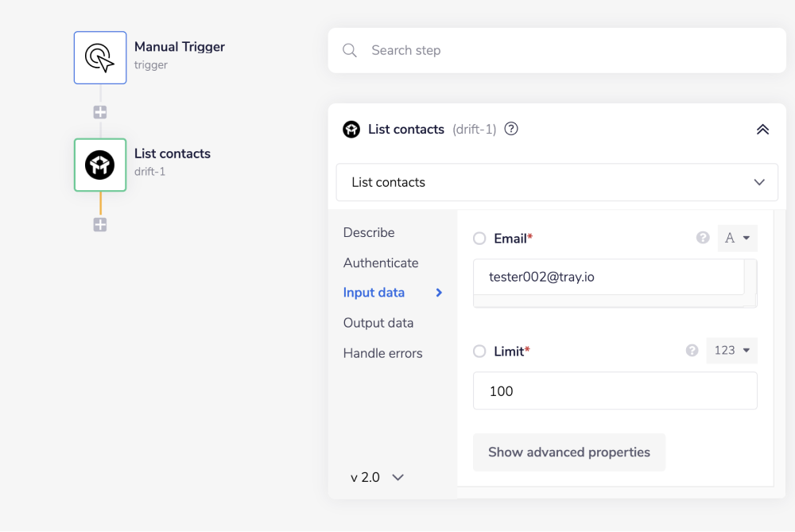795x532 pixels.
Task: Click Drift logo in properties panel header
Action: click(x=351, y=129)
